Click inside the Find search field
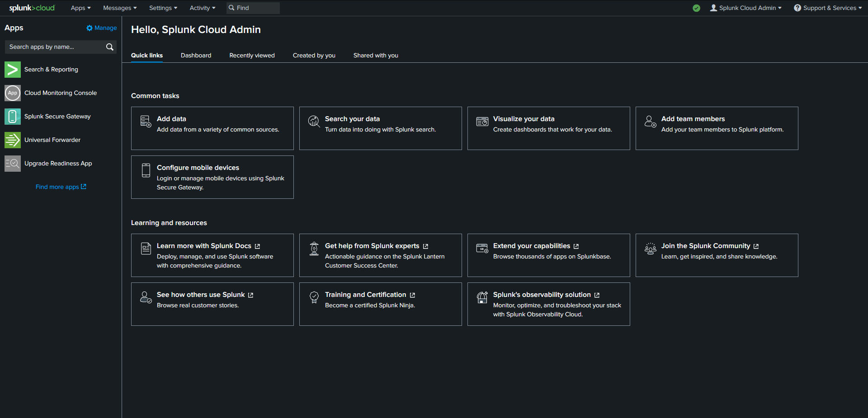The height and width of the screenshot is (418, 868). [255, 8]
